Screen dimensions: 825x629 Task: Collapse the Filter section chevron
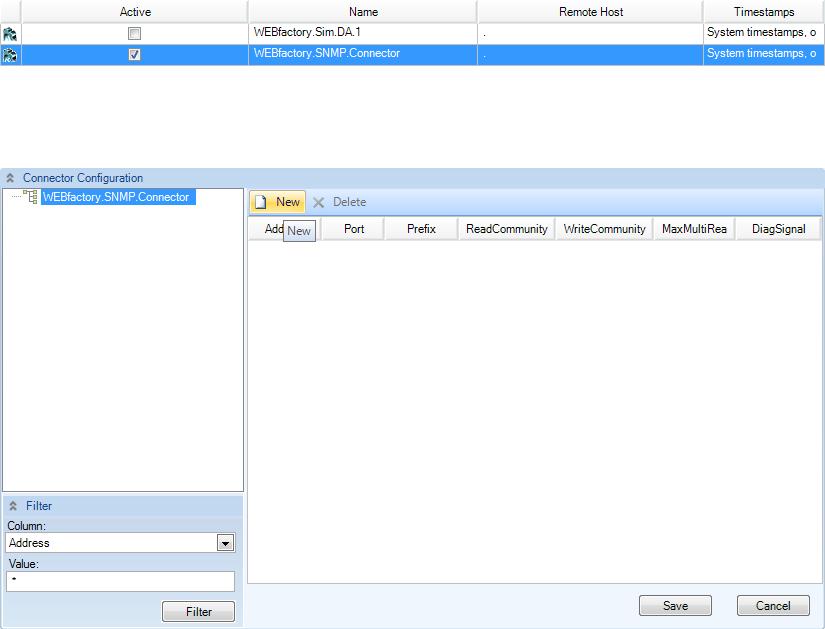[13, 506]
